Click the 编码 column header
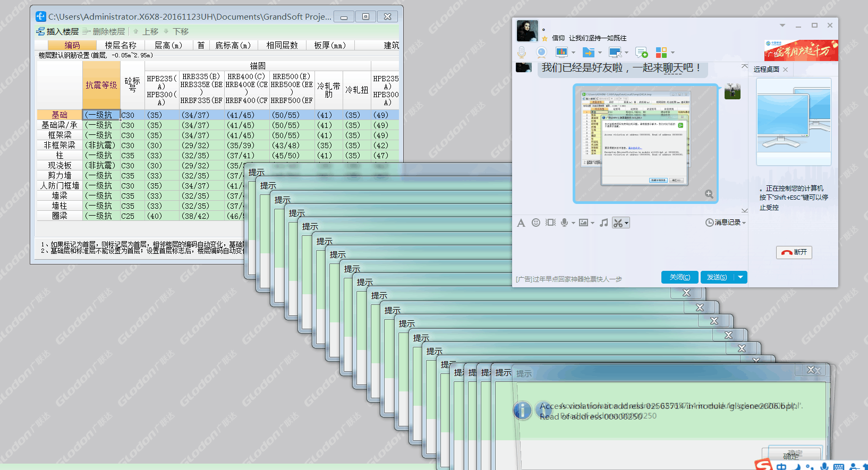 [72, 46]
